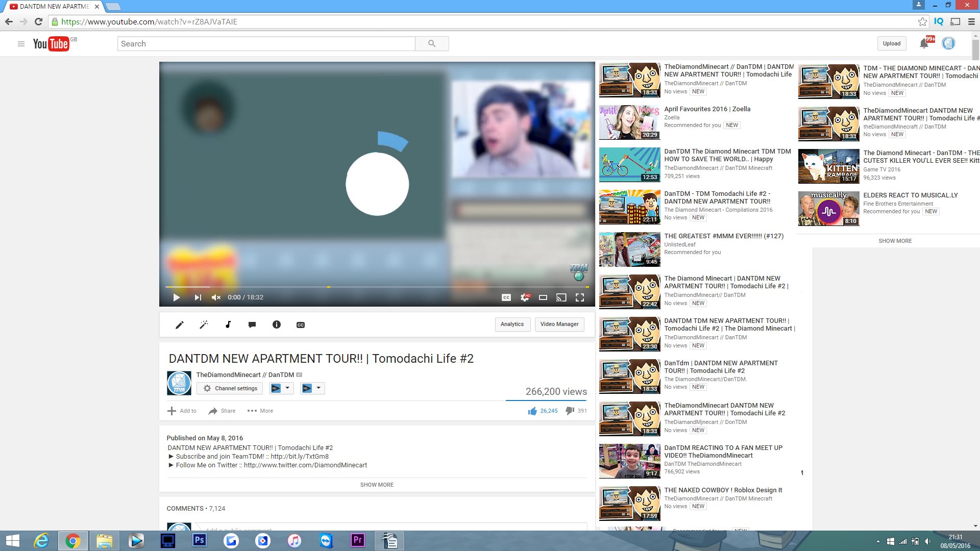Open Video Manager

[559, 324]
